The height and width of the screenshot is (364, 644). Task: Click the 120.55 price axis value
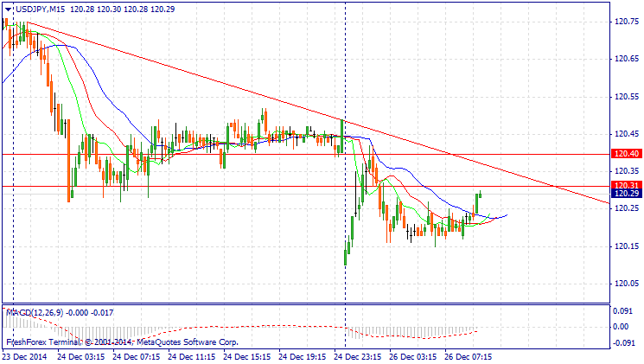pyautogui.click(x=627, y=97)
